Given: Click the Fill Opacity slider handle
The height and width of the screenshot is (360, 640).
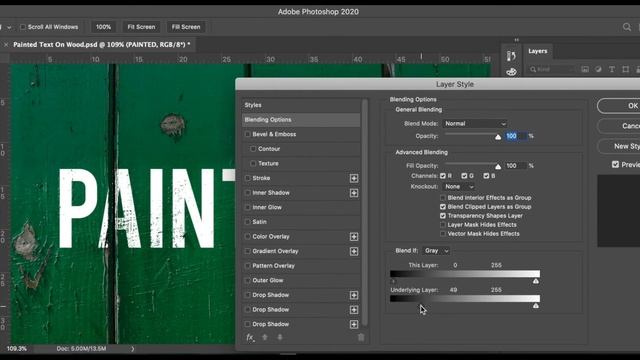Looking at the screenshot, I should [498, 167].
